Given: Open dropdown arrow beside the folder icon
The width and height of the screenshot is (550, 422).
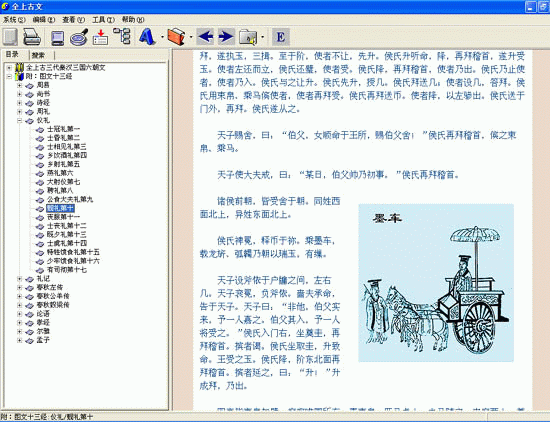Looking at the screenshot, I should [263, 37].
